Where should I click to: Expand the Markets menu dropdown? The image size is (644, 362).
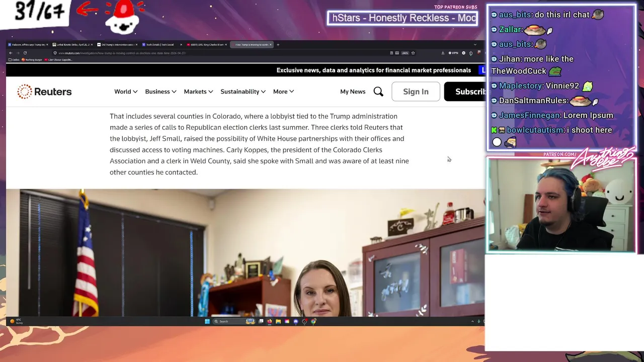[198, 92]
